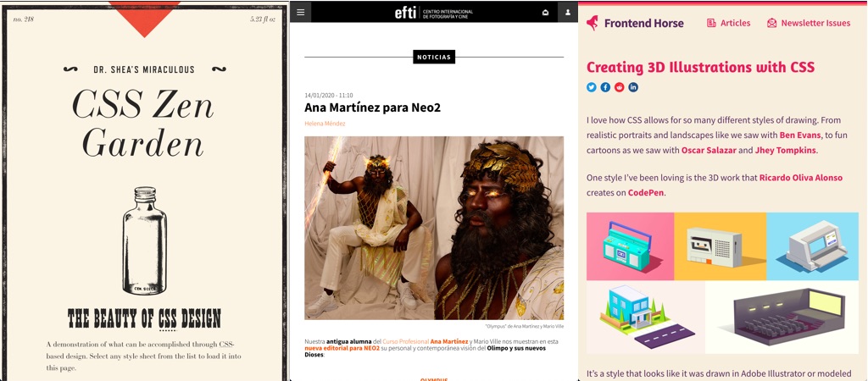Open the efti hamburger menu
The width and height of the screenshot is (868, 381).
pyautogui.click(x=301, y=13)
